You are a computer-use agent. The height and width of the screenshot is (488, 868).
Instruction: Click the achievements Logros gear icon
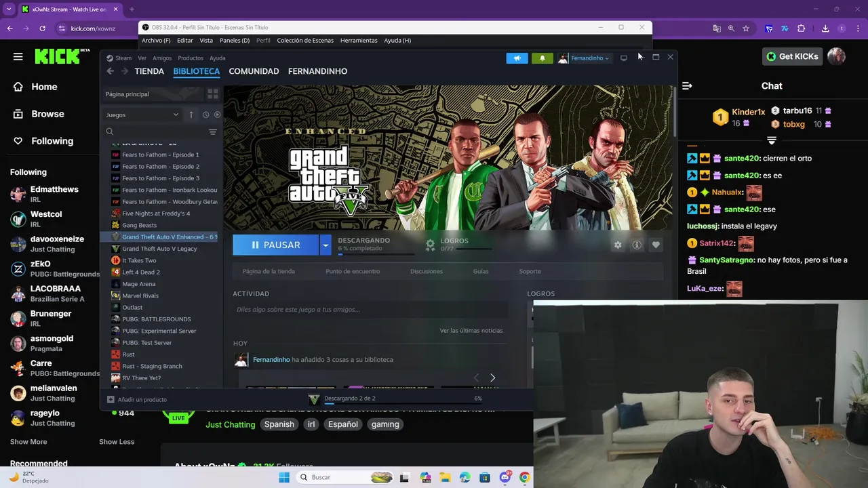[430, 245]
